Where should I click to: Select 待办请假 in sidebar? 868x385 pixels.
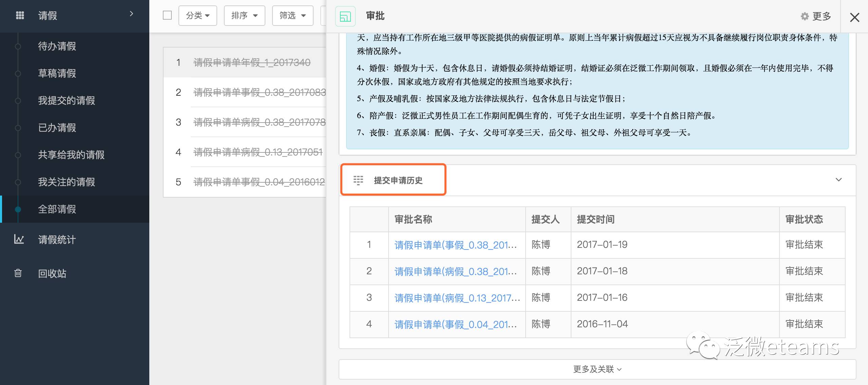(x=57, y=46)
